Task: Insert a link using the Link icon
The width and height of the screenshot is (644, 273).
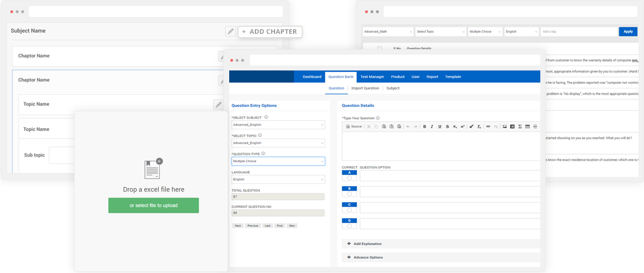Action: (488, 127)
